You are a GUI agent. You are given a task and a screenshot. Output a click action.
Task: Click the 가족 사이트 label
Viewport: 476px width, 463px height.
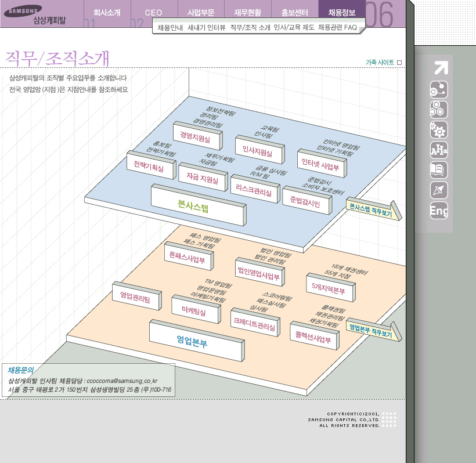(380, 63)
